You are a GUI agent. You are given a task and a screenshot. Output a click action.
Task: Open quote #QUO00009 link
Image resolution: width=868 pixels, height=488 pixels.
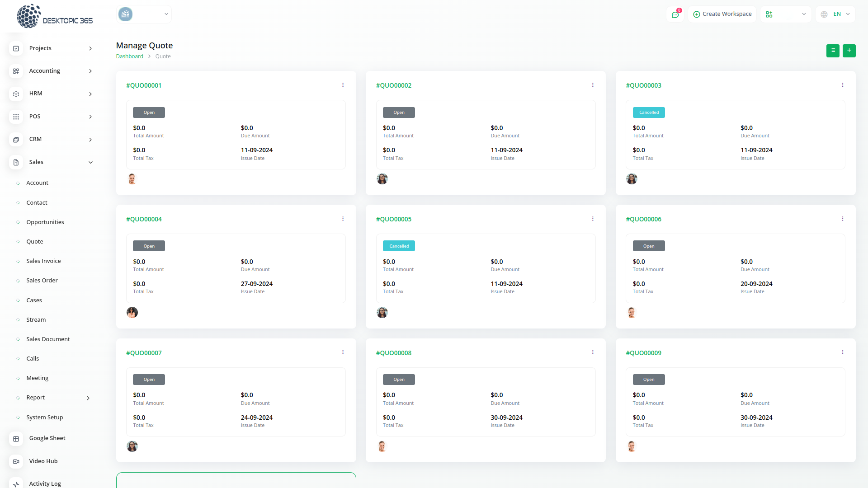(x=643, y=353)
